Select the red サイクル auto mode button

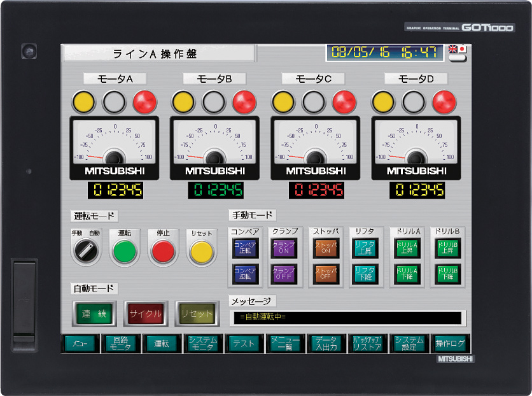coord(144,314)
